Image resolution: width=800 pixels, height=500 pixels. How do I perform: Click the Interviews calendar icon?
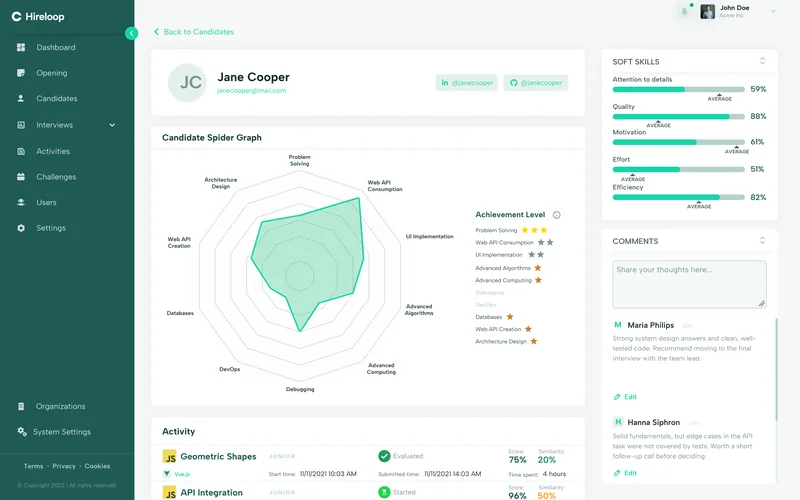pos(21,125)
